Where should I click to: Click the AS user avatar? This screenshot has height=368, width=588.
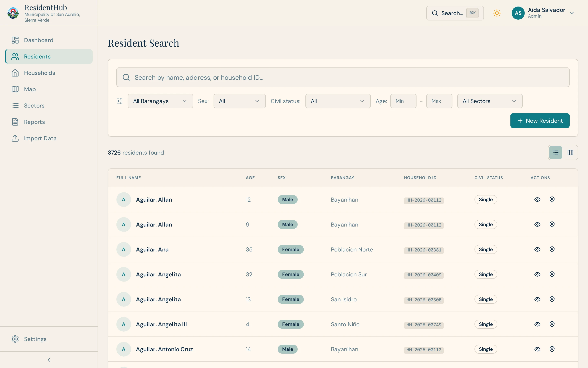(518, 13)
